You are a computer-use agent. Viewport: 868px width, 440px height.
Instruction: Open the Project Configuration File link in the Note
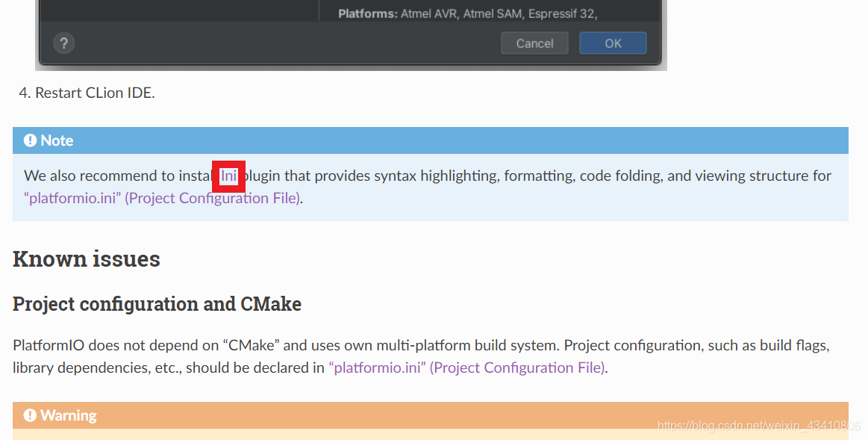[212, 198]
